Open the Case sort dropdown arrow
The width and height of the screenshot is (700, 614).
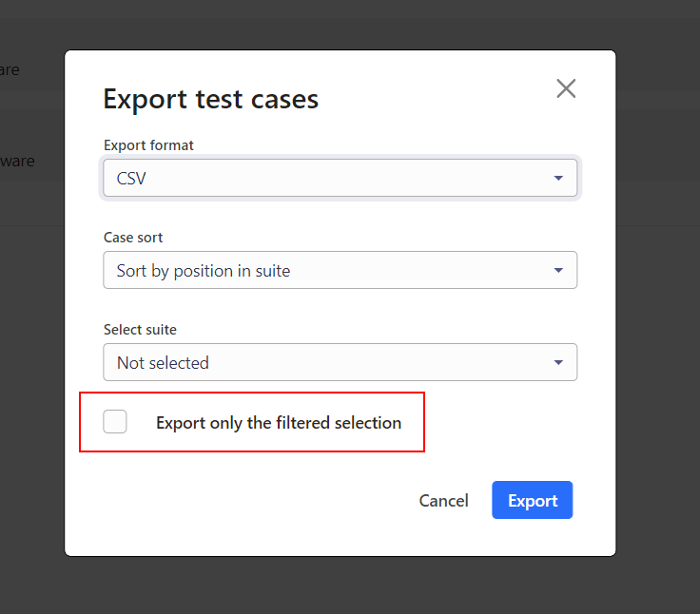pos(558,271)
